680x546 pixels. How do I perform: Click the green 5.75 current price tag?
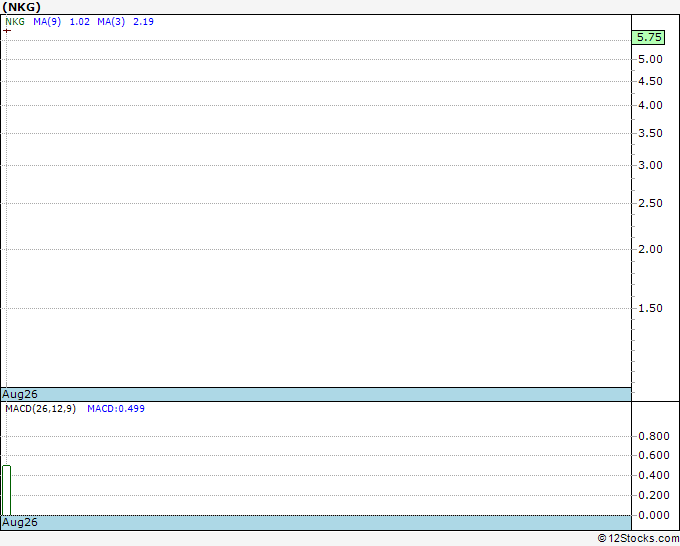(x=648, y=37)
